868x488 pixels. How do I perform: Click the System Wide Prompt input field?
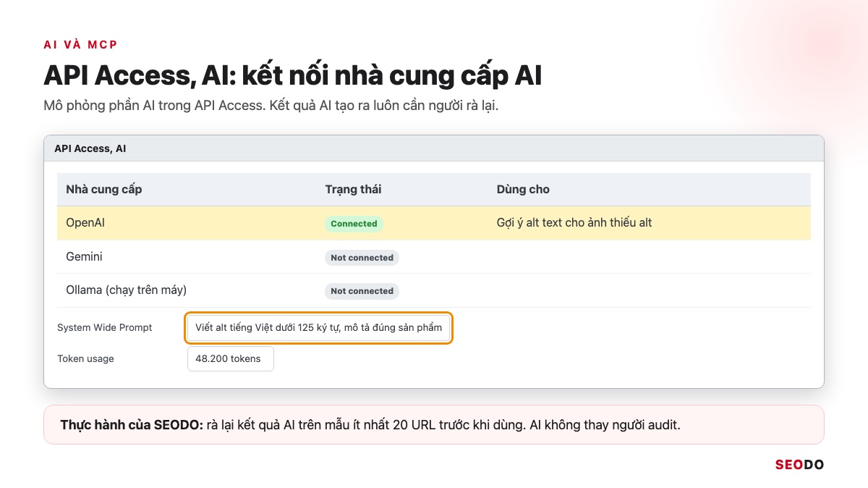[x=319, y=328]
